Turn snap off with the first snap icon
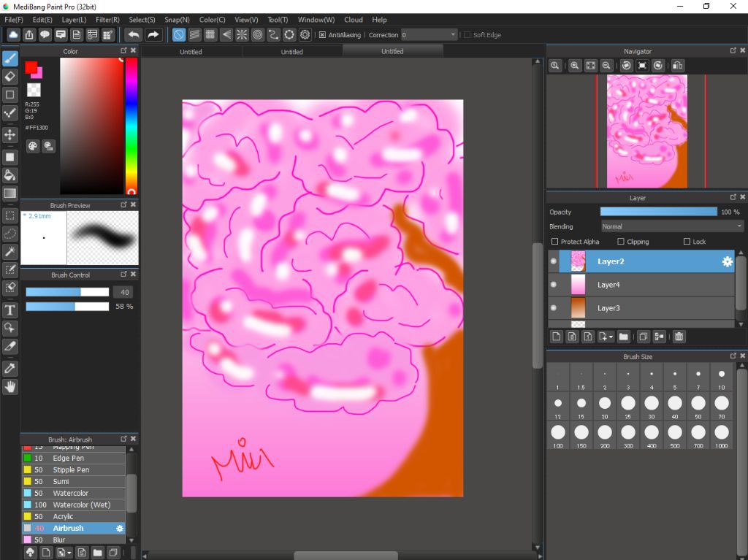The height and width of the screenshot is (560, 748). point(178,35)
